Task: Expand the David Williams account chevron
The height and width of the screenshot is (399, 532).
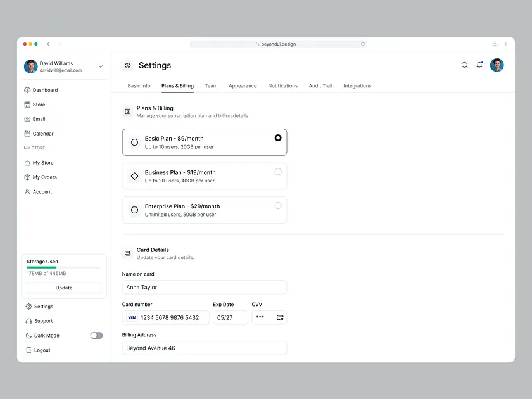Action: pyautogui.click(x=100, y=66)
